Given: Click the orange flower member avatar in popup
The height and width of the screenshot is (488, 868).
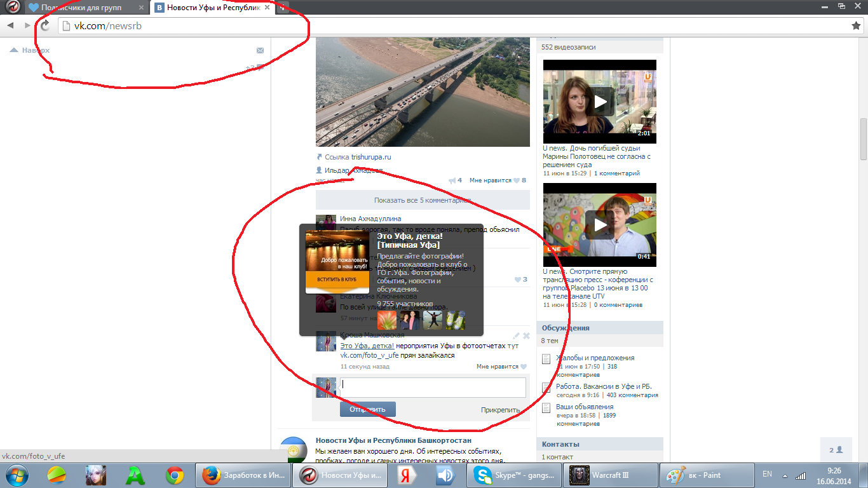Looking at the screenshot, I should pos(387,320).
